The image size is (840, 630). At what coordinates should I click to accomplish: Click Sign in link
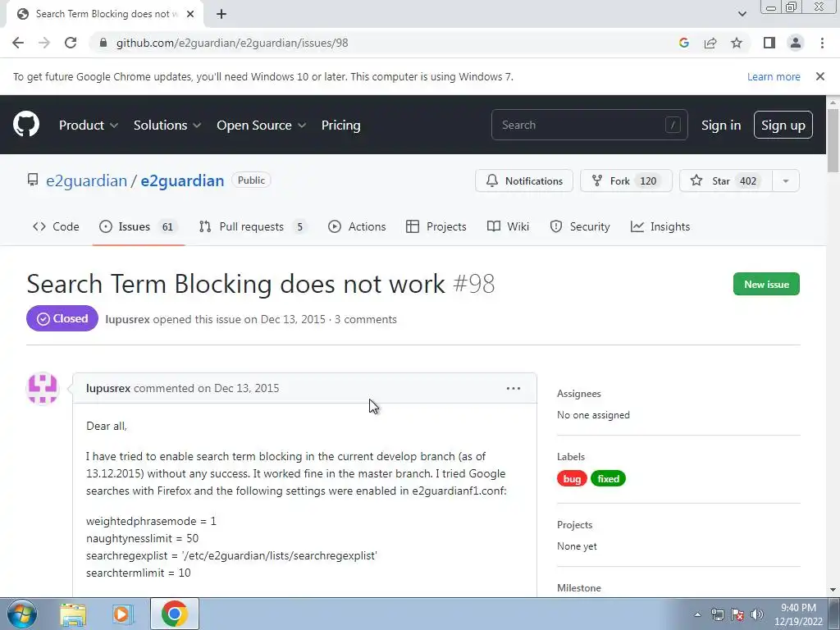(x=721, y=125)
